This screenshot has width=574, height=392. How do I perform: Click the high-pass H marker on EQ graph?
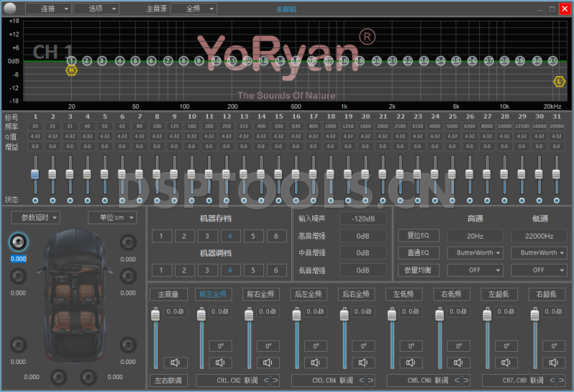(71, 70)
